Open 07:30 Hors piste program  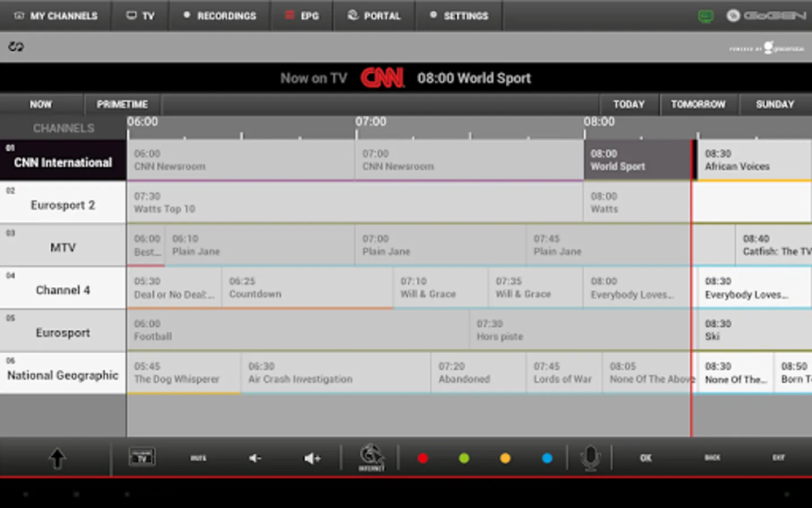coord(580,331)
